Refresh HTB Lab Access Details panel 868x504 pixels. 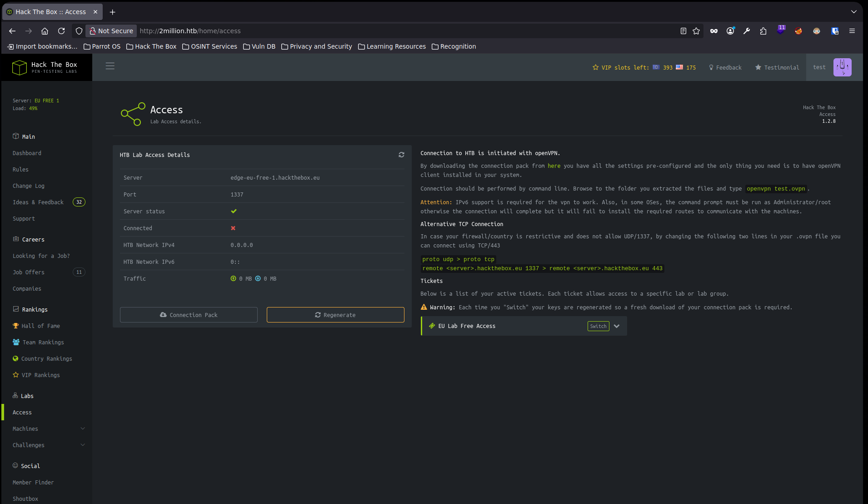pos(401,155)
